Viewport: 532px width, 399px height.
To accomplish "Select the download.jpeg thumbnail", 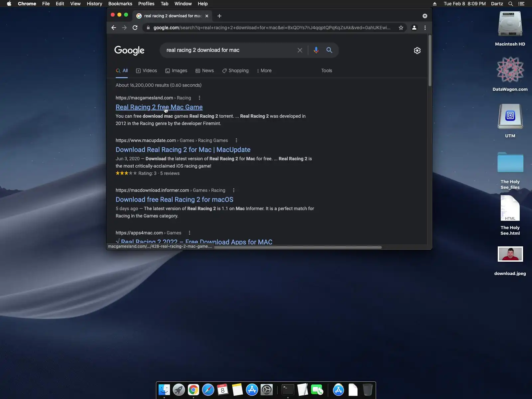I will click(x=510, y=254).
